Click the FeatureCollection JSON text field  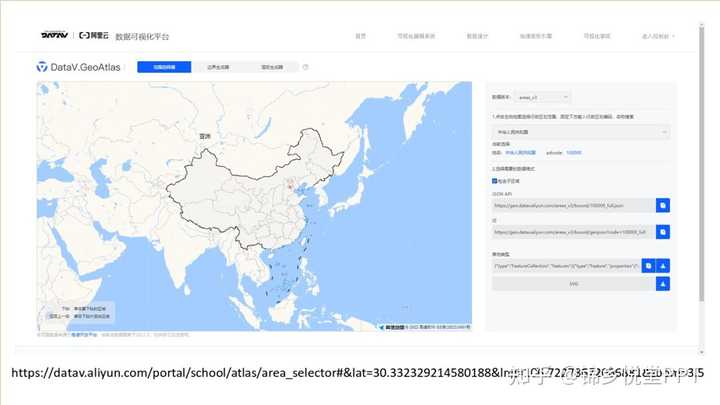point(567,266)
